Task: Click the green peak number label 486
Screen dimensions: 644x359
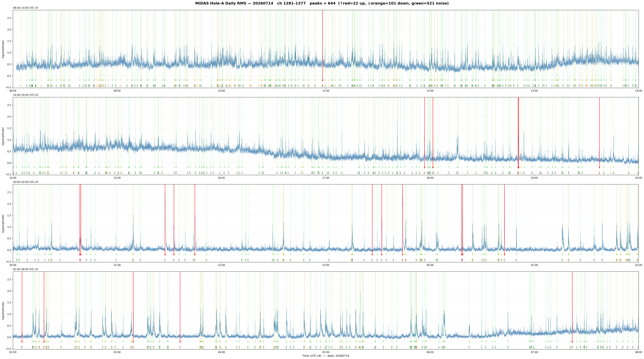Action: [x=602, y=260]
